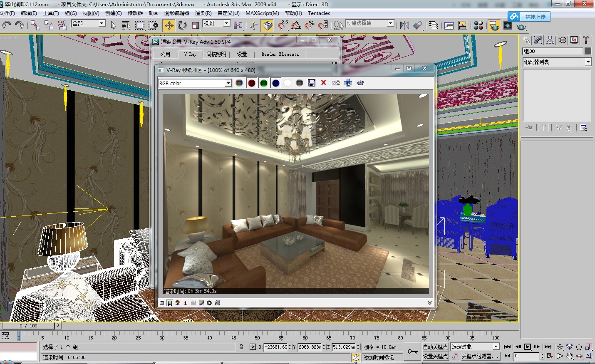Open the 文件(F) menu
The image size is (595, 364).
tap(7, 13)
